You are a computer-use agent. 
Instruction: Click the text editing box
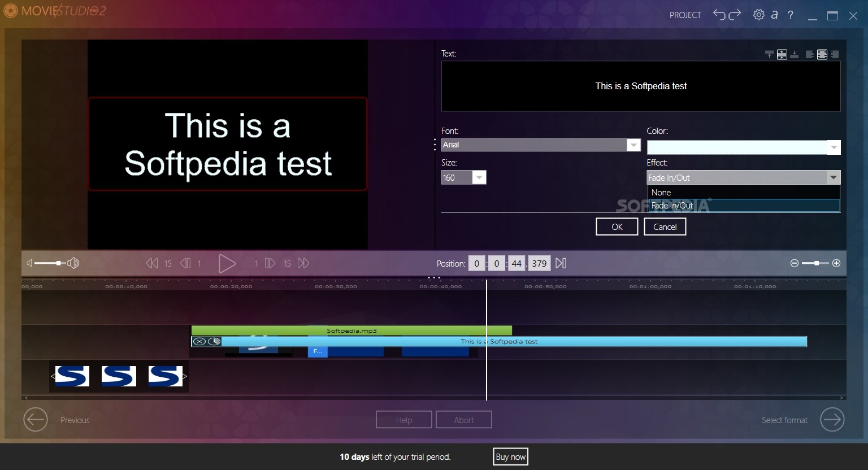[x=641, y=86]
